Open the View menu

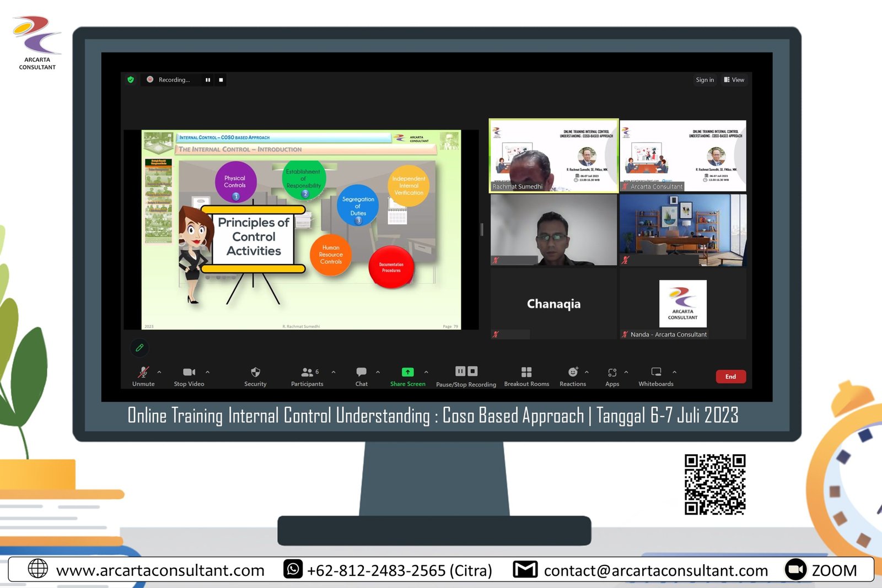pos(734,80)
